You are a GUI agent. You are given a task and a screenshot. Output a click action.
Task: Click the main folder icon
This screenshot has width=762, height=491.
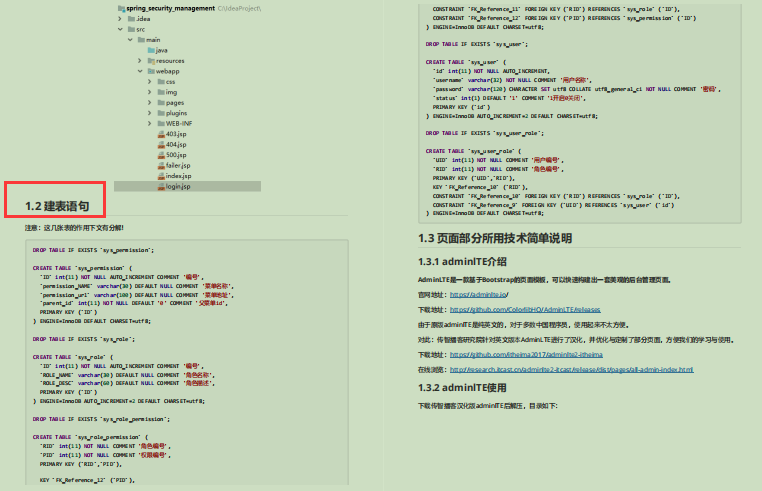[x=141, y=40]
